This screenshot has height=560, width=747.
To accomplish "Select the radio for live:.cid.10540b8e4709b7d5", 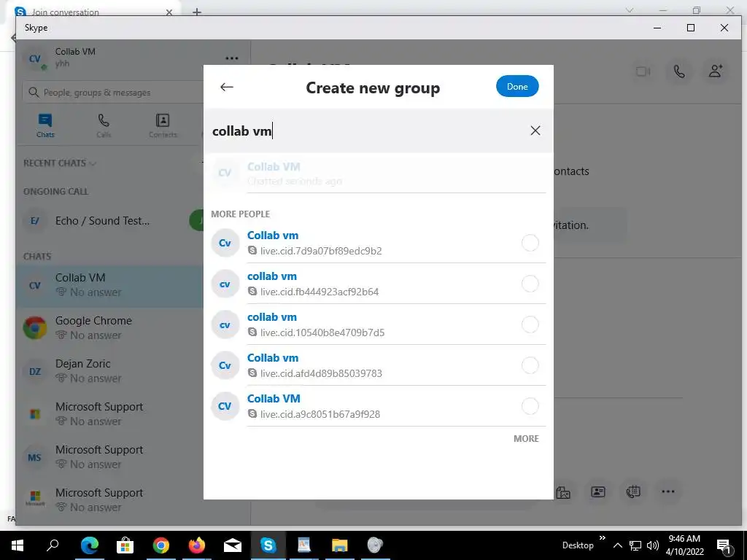I will (530, 324).
